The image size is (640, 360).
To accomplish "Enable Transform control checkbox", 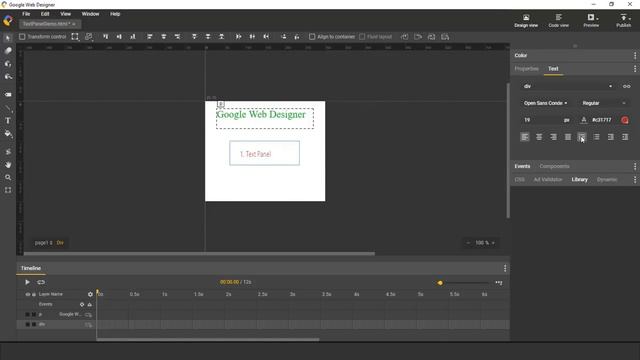I will (22, 37).
